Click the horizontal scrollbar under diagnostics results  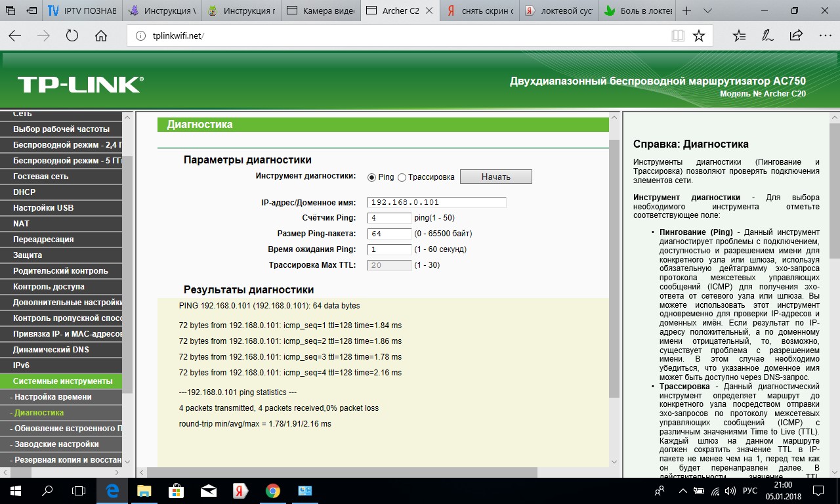[x=341, y=472]
